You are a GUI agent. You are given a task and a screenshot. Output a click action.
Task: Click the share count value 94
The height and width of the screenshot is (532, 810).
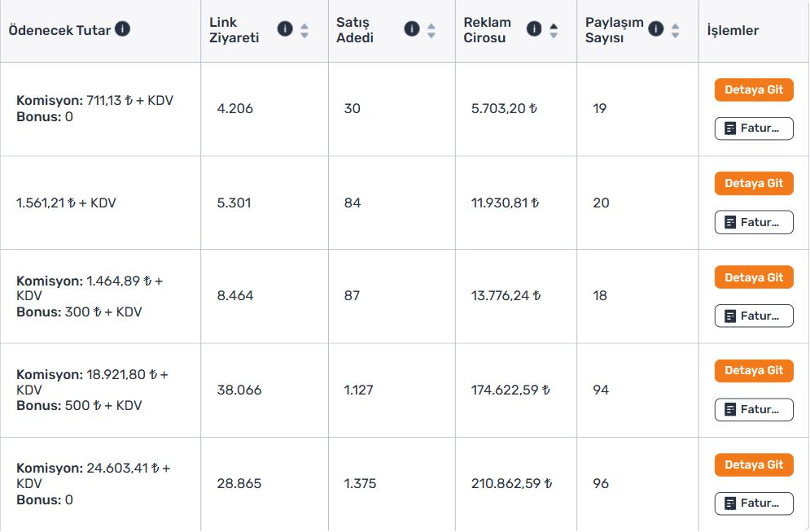(x=601, y=390)
